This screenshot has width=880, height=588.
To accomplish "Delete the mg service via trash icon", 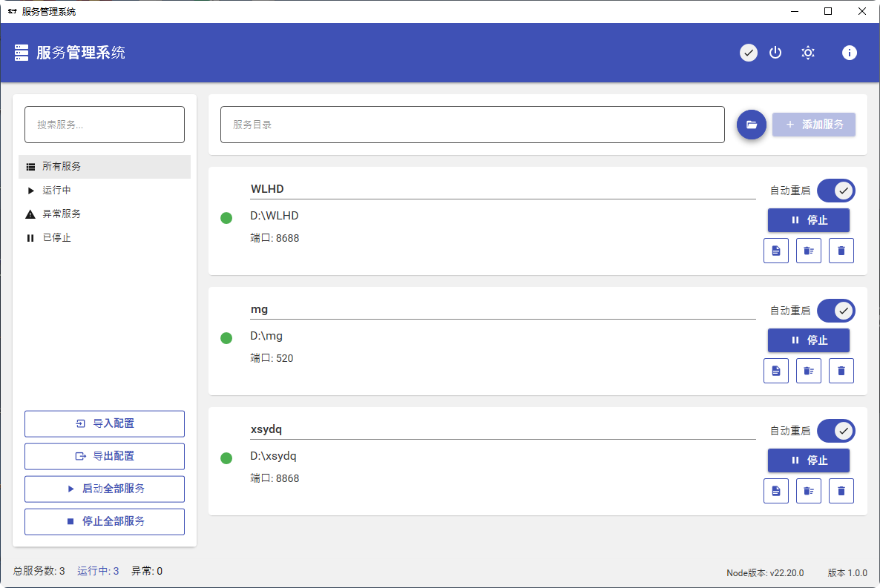I will (x=841, y=371).
